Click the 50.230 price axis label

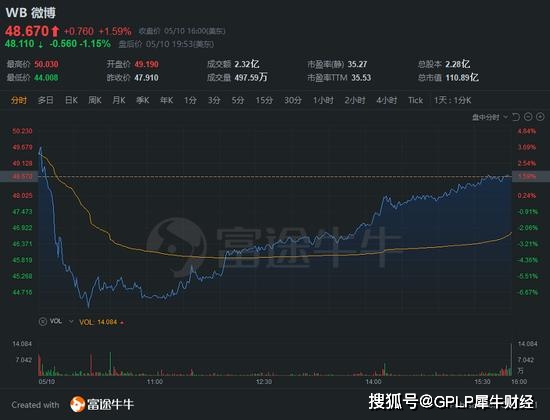pyautogui.click(x=22, y=131)
